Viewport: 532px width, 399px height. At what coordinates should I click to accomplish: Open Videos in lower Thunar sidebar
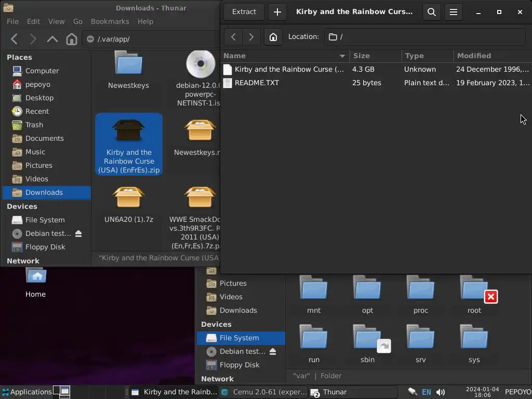pos(241,297)
